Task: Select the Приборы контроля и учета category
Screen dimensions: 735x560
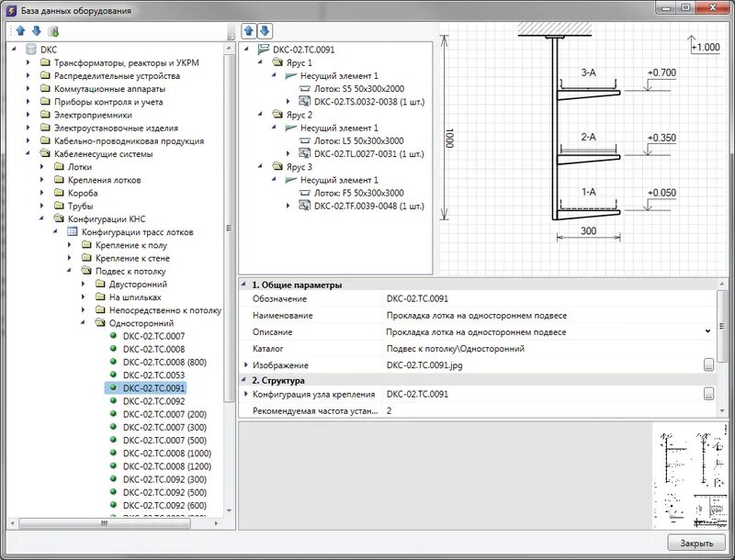Action: click(108, 102)
